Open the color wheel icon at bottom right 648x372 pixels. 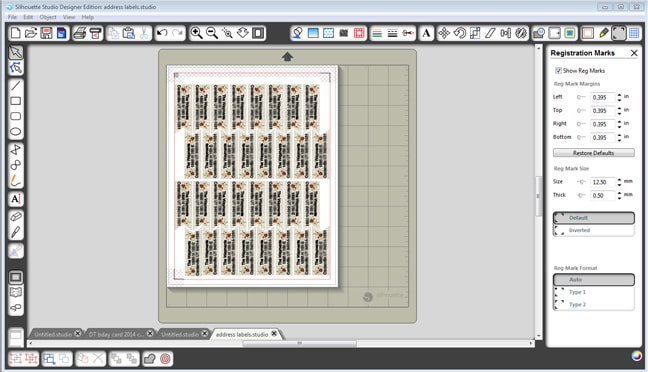click(637, 356)
